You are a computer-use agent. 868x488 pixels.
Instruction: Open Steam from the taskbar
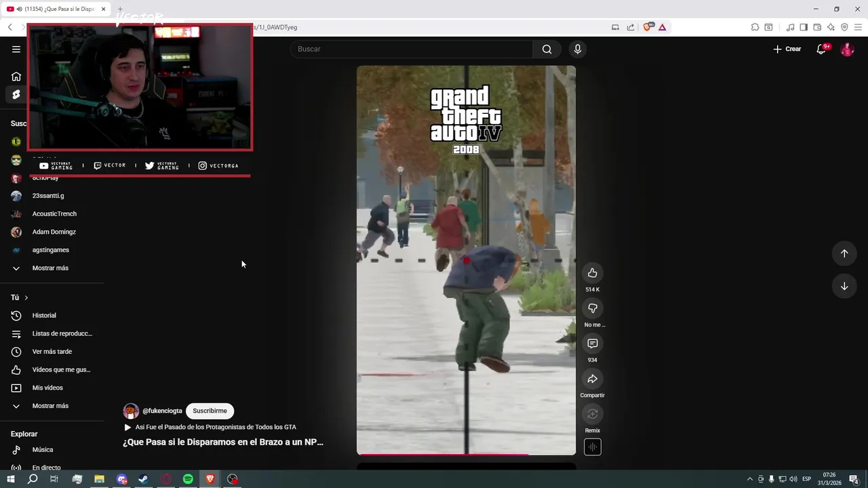pos(144,479)
